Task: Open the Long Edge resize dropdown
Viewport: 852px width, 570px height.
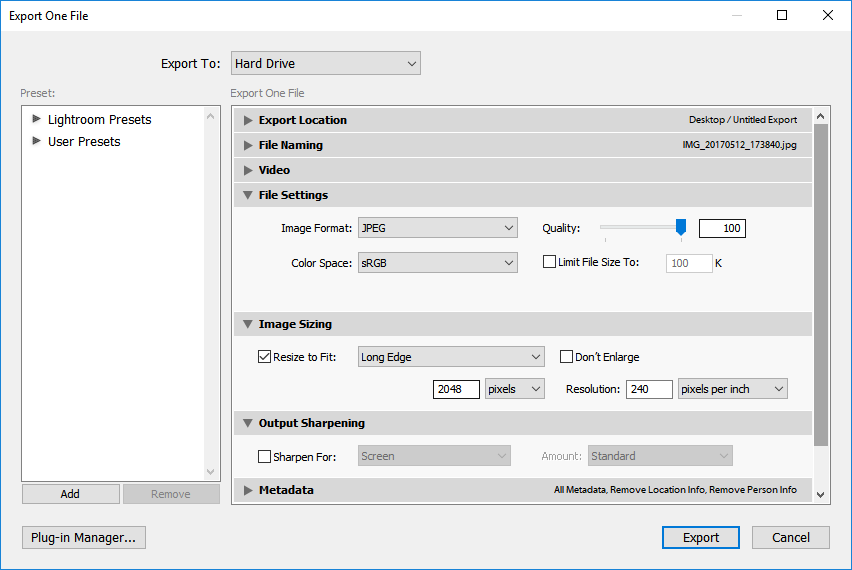Action: (x=451, y=357)
